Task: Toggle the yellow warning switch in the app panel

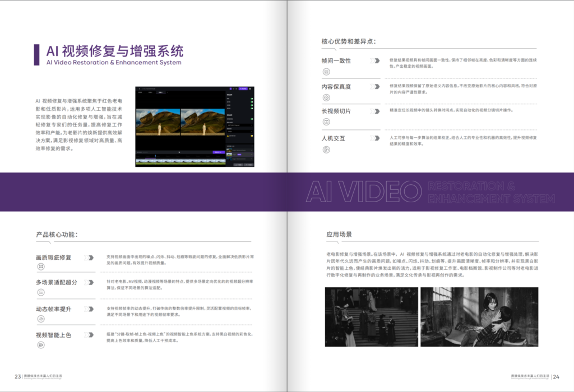Action: [251, 136]
